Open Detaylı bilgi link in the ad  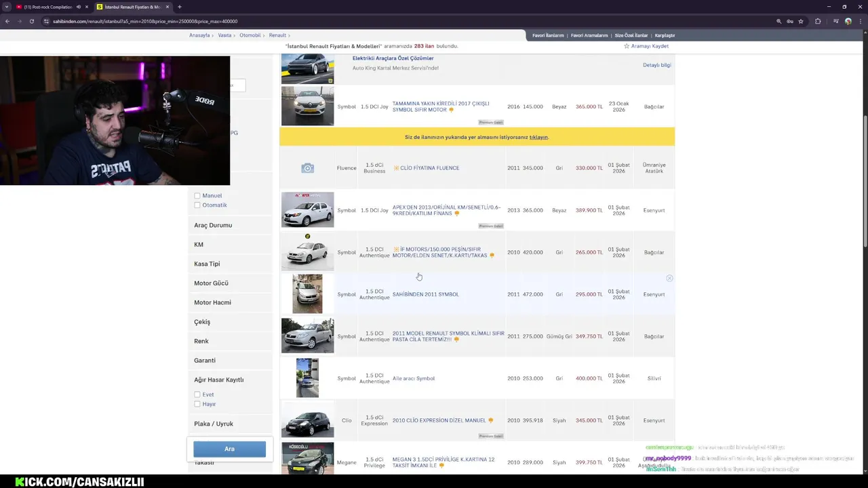(657, 65)
